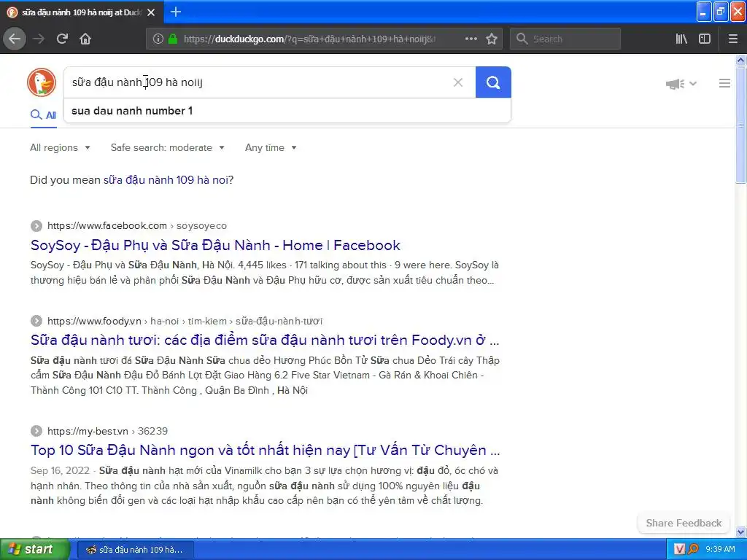
Task: Open Top 10 Sữa Đậu Nành result
Action: click(x=265, y=451)
